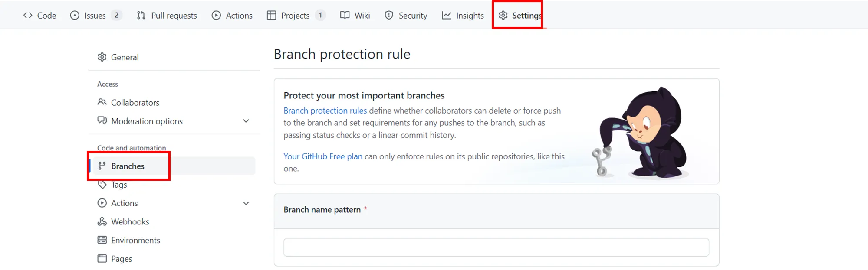The image size is (868, 270).
Task: Click the Pages browser icon
Action: click(102, 259)
